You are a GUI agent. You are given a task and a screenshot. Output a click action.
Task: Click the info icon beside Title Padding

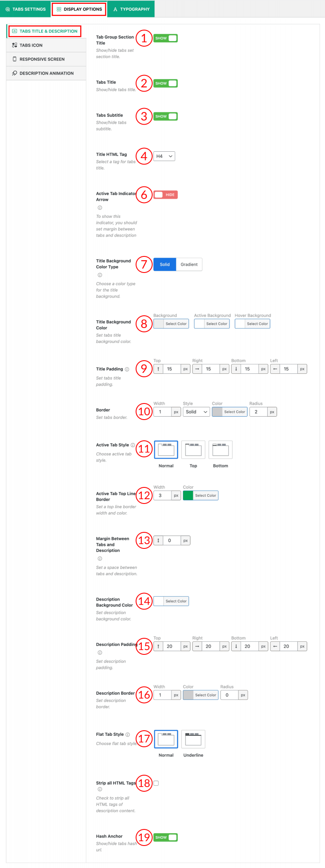pos(128,369)
